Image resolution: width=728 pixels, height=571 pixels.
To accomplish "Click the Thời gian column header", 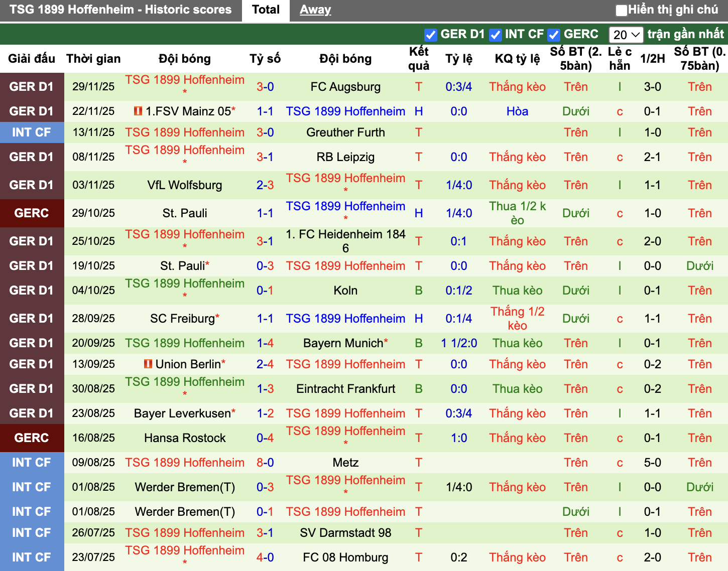I will coord(93,59).
